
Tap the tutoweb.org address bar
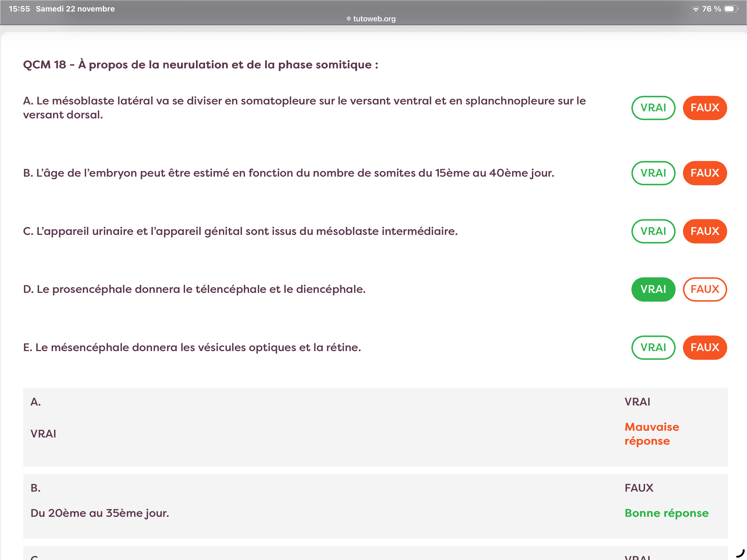pos(373,19)
